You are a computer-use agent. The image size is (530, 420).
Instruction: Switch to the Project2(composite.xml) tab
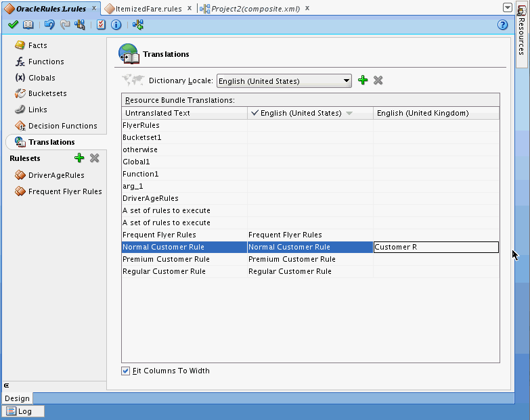[x=256, y=9]
